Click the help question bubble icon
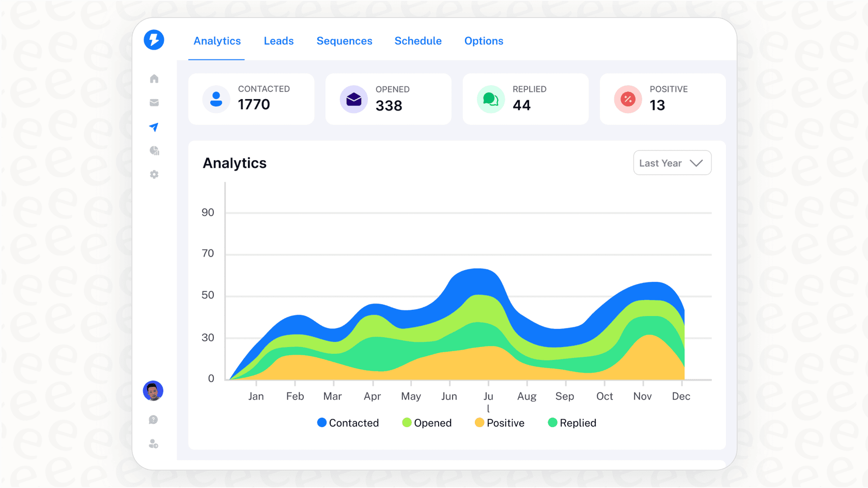The image size is (868, 488). [x=153, y=419]
